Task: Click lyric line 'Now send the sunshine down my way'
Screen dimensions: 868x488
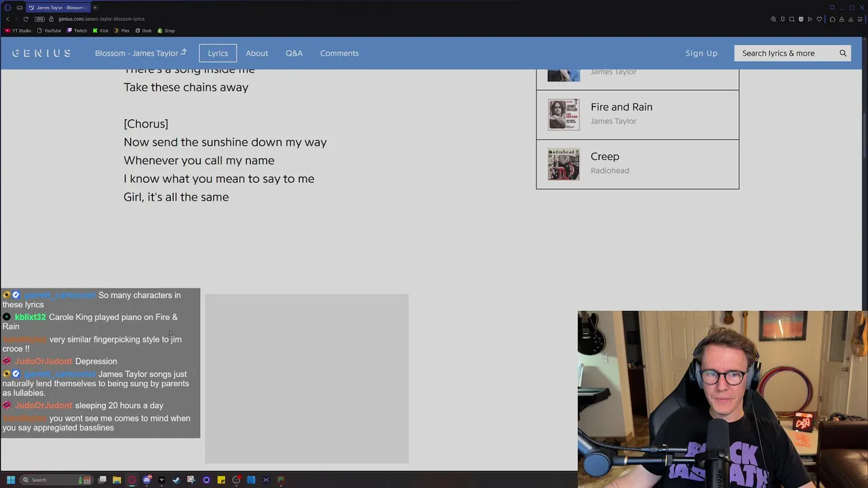Action: click(225, 142)
